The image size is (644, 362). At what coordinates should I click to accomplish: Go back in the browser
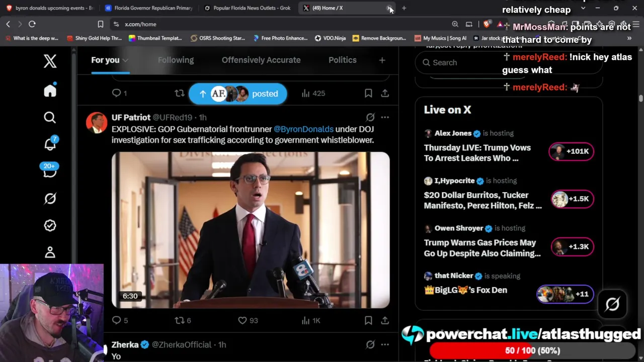(x=8, y=24)
